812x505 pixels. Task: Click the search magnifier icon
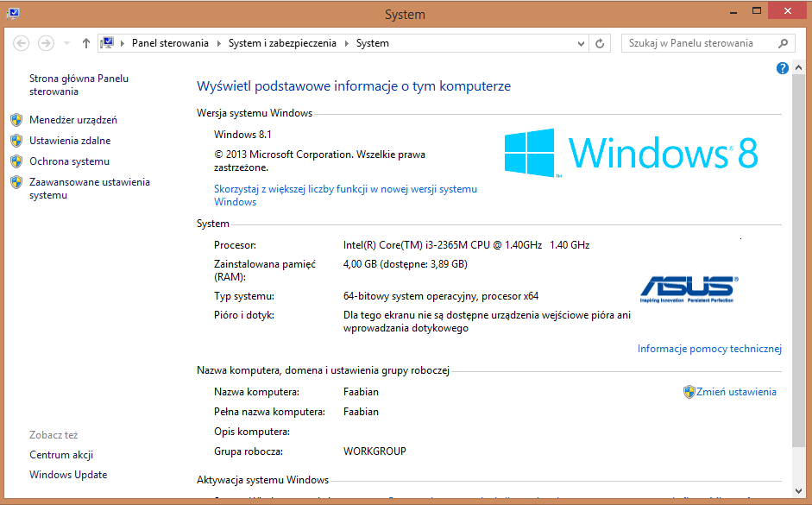click(783, 43)
